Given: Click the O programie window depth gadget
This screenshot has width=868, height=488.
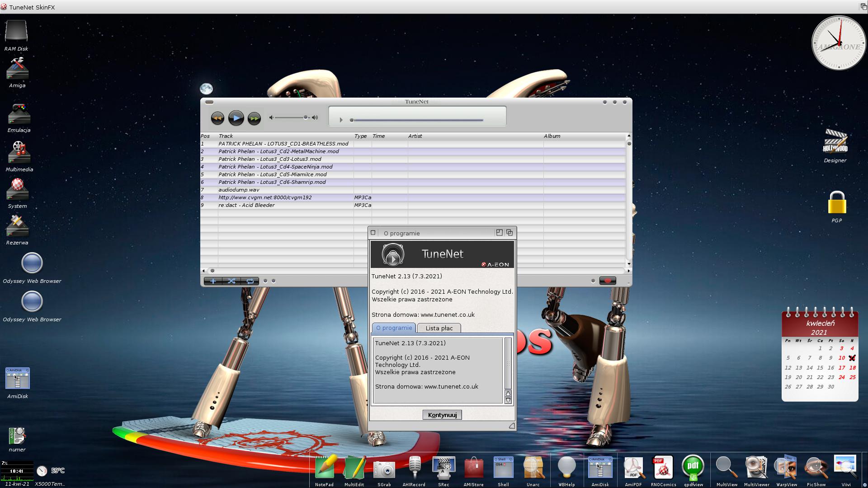Looking at the screenshot, I should tap(509, 233).
